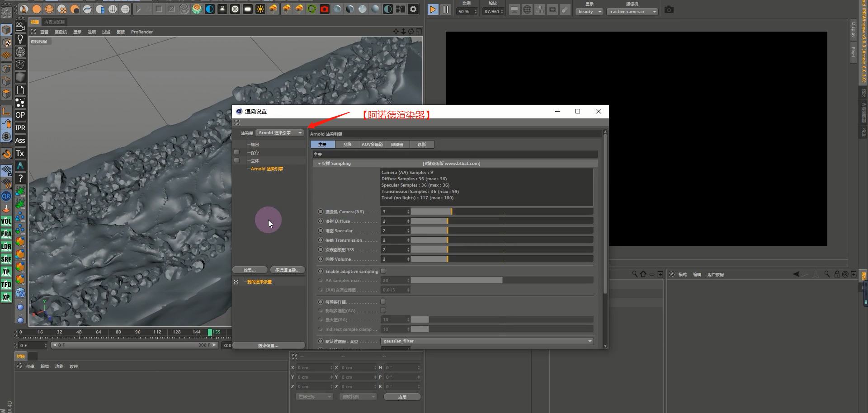Click the red camera icon in top toolbar
The image size is (868, 413).
coord(325,9)
